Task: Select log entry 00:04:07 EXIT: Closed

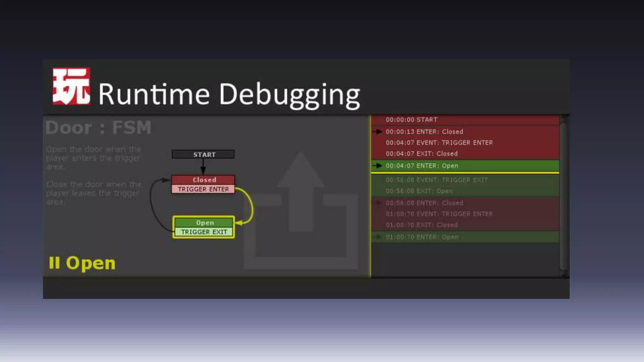Action: point(421,154)
